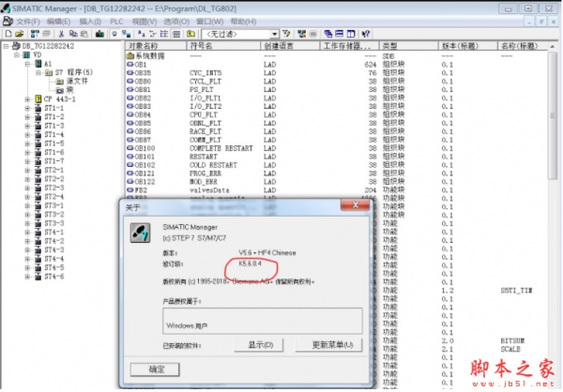Click the Tile Vertically windows icon

(x=351, y=34)
